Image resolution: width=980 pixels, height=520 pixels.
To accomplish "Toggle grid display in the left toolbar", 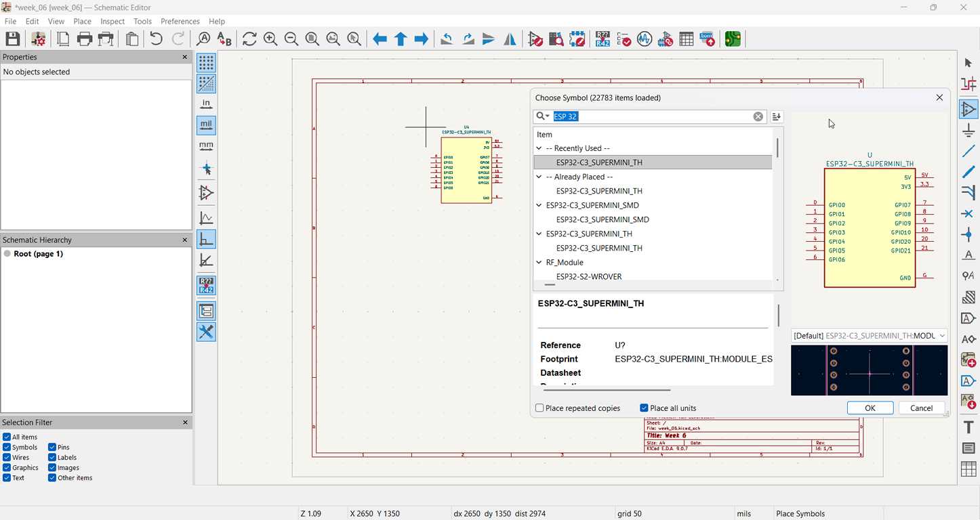I will coord(206,63).
